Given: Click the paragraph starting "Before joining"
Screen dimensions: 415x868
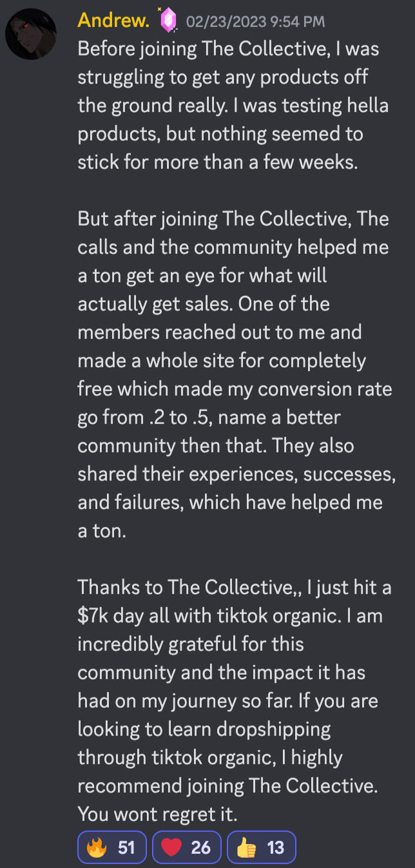Looking at the screenshot, I should tap(232, 105).
